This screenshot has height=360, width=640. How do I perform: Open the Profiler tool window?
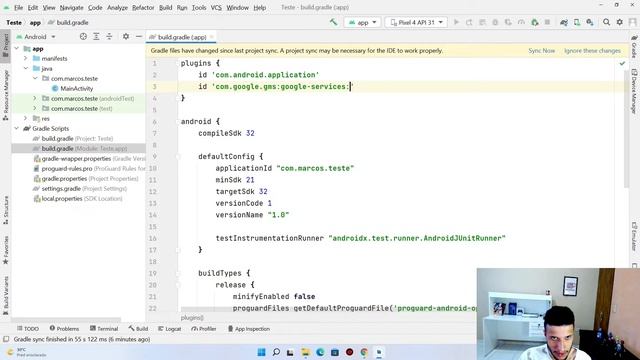pyautogui.click(x=204, y=329)
